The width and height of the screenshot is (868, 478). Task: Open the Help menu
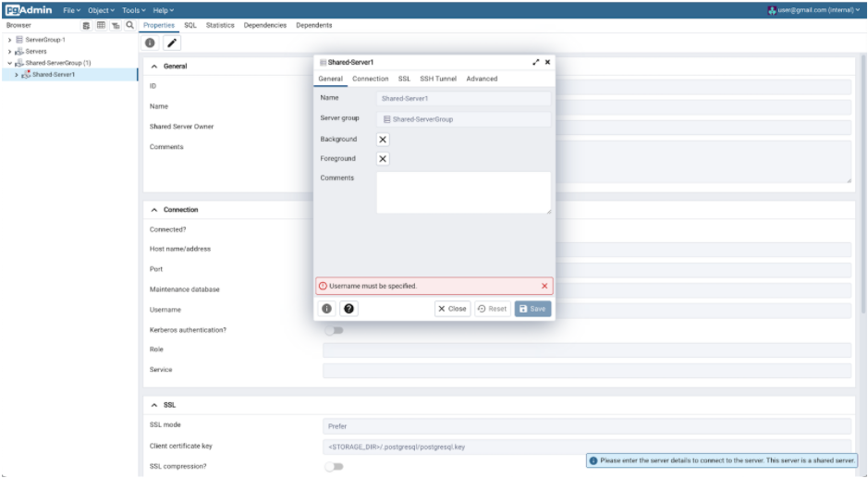(163, 10)
